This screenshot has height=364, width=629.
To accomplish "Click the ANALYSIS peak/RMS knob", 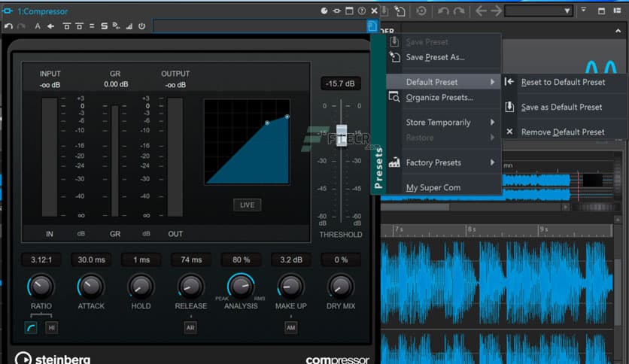I will point(241,287).
